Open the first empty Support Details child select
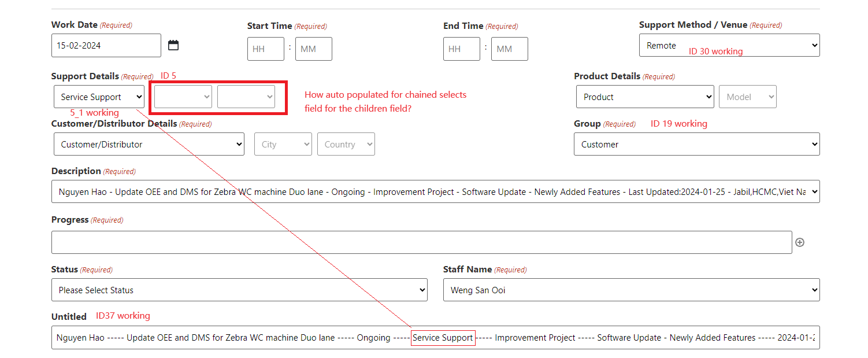The width and height of the screenshot is (868, 358). click(183, 97)
